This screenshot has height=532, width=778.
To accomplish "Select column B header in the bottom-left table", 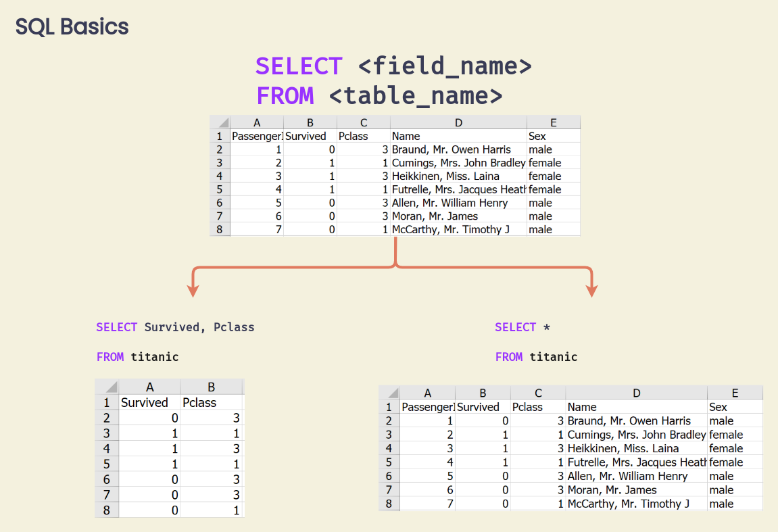I will coord(211,387).
